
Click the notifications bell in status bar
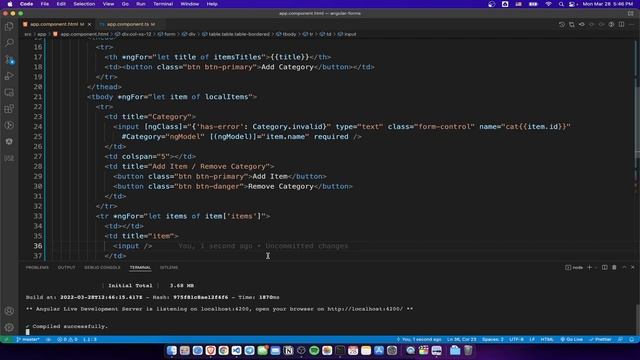click(x=631, y=340)
